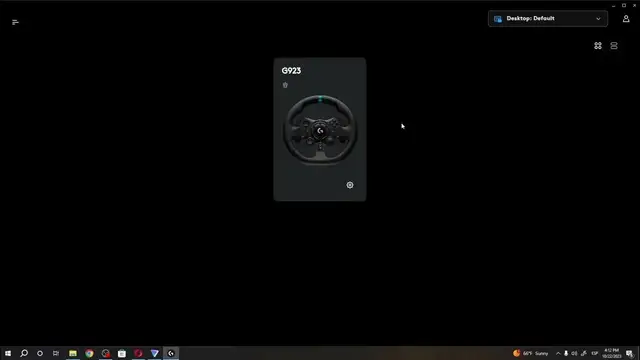Switch to list view layout
Image resolution: width=640 pixels, height=360 pixels.
coord(613,46)
